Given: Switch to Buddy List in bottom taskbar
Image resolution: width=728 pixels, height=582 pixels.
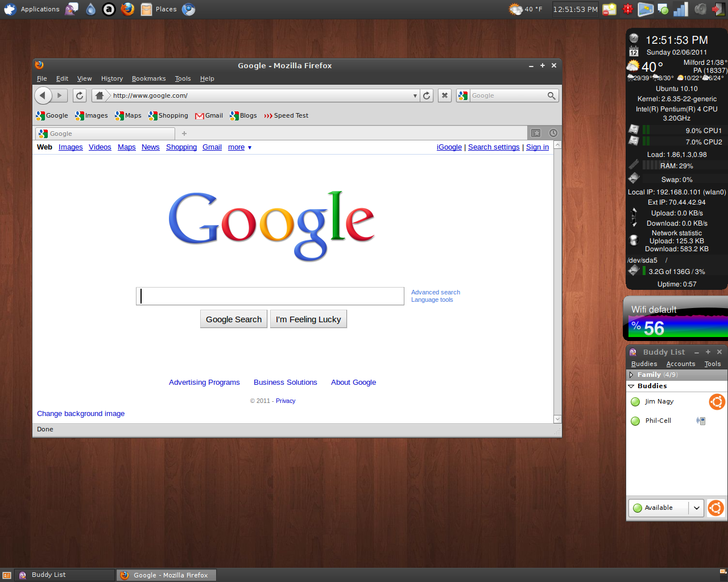Looking at the screenshot, I should [x=64, y=575].
